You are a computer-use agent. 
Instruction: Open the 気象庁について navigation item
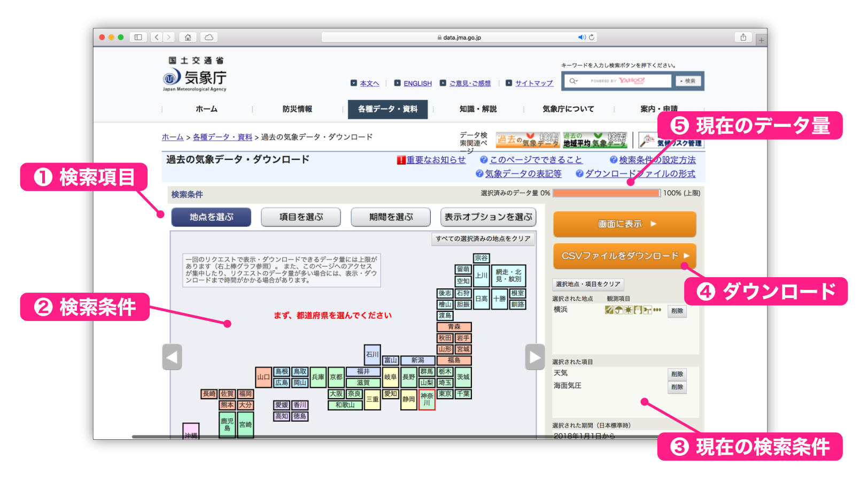coord(568,109)
